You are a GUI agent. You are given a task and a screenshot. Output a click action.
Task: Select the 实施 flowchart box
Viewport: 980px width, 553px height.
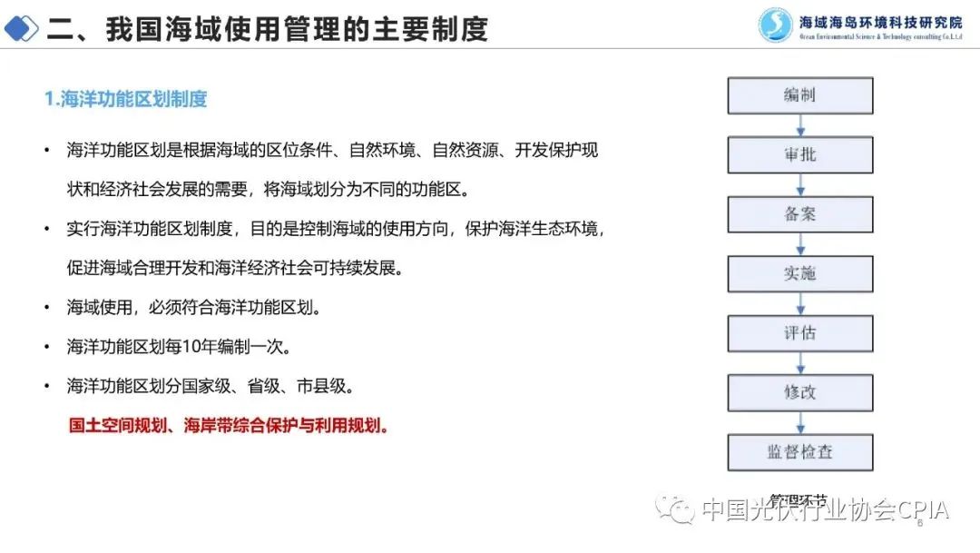click(799, 273)
